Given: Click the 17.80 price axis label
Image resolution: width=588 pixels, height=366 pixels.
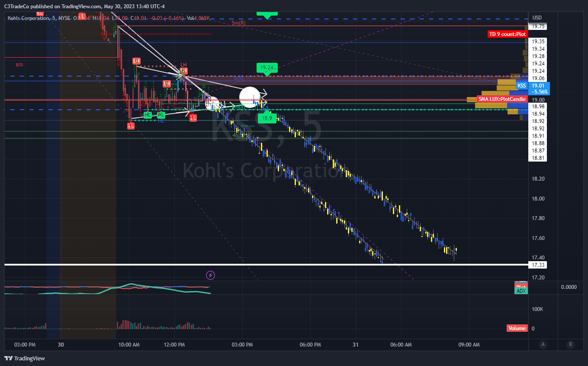Looking at the screenshot, I should tap(538, 218).
